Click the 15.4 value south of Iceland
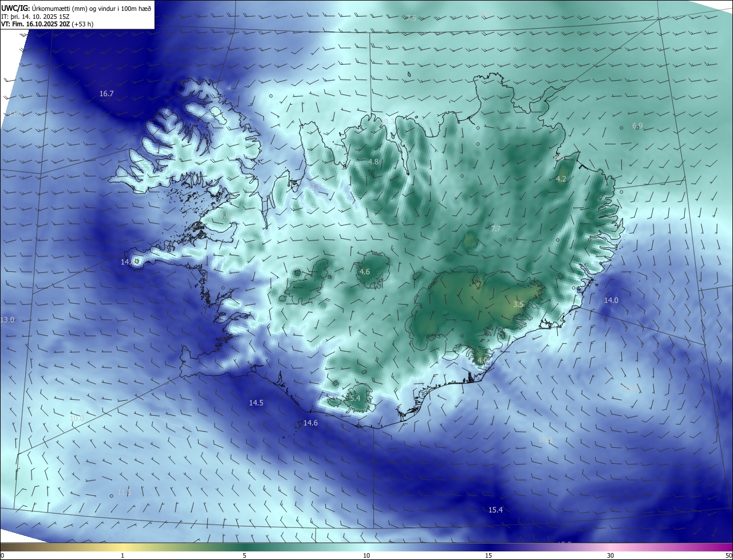 (x=495, y=510)
